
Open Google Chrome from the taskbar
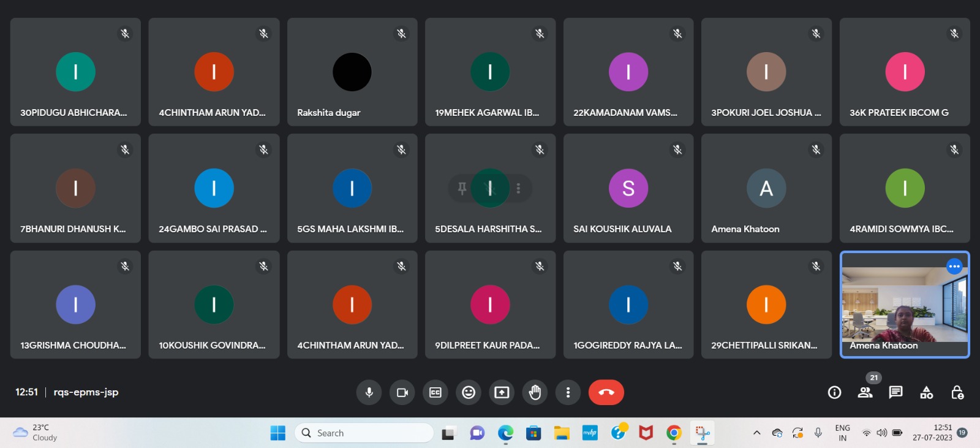click(674, 433)
